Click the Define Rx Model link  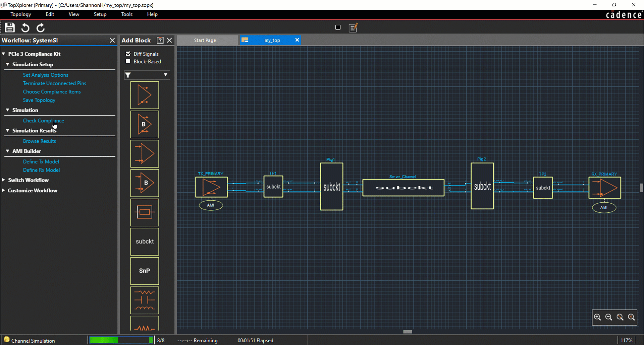pyautogui.click(x=42, y=170)
